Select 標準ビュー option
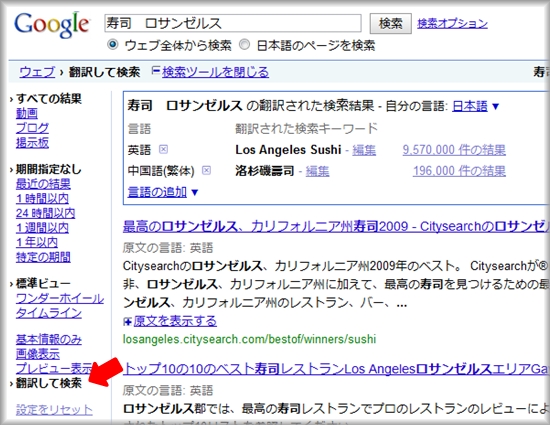This screenshot has width=550, height=425. point(43,283)
